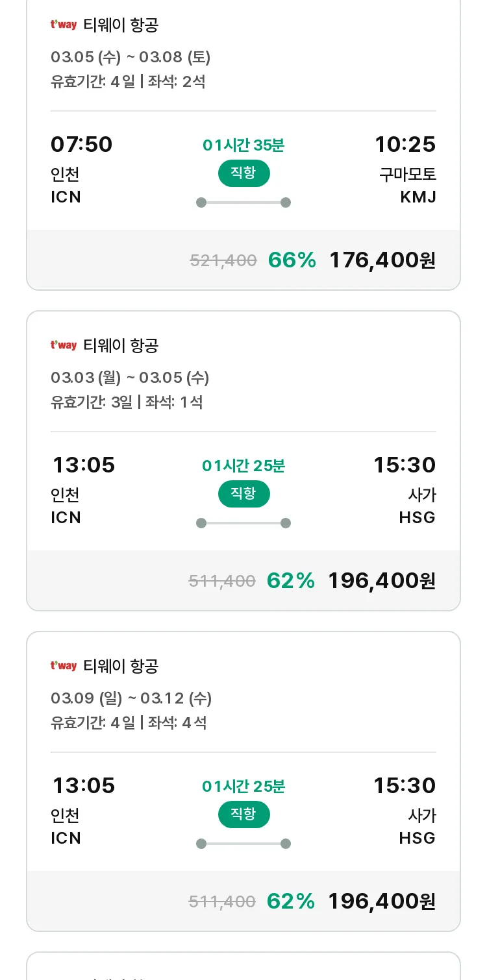Select the 176,400원 price on Kumamoto flight
487x980 pixels.
(382, 260)
